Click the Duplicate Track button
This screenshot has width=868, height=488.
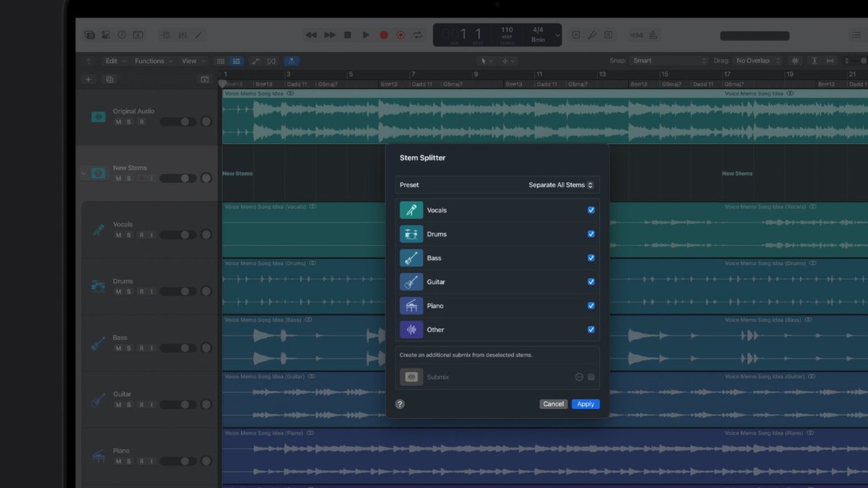[110, 80]
